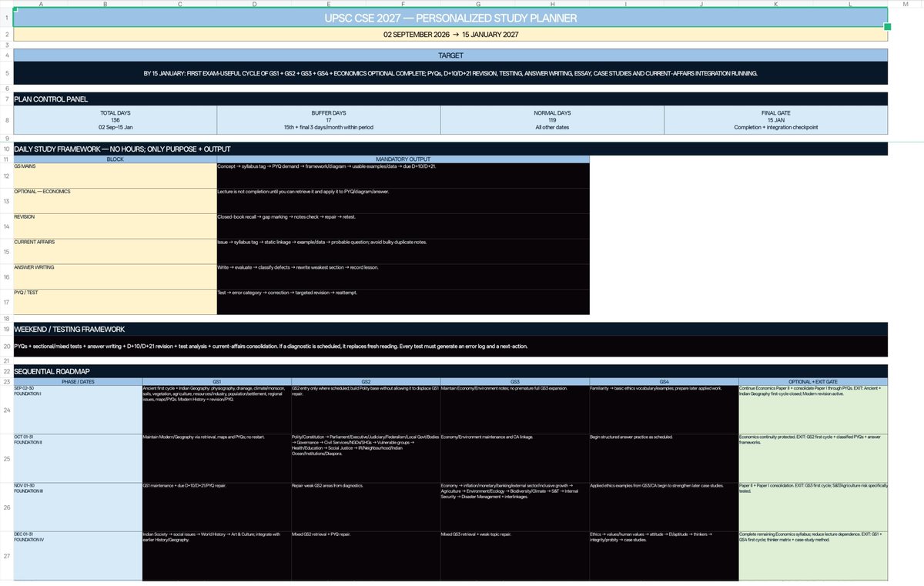924x586 pixels.
Task: Click the date range cell '02 SEPTEMBER 2026 → 15 JANUARY 2027'
Action: tap(450, 35)
